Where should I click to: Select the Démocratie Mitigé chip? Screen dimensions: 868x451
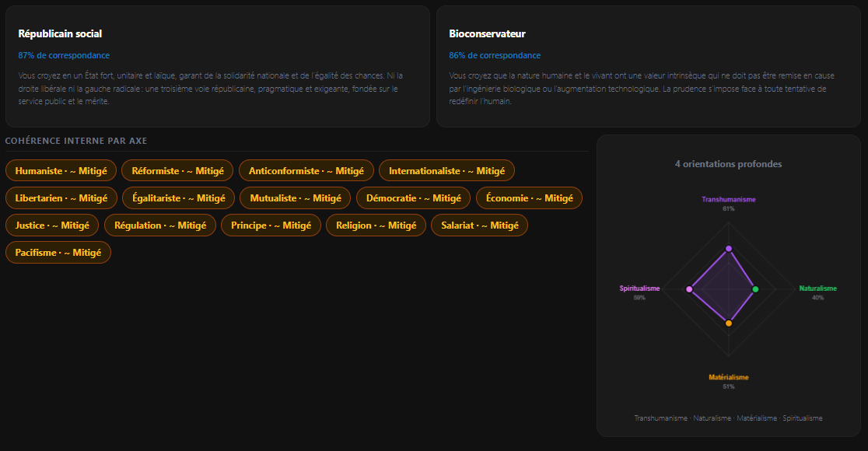point(413,198)
